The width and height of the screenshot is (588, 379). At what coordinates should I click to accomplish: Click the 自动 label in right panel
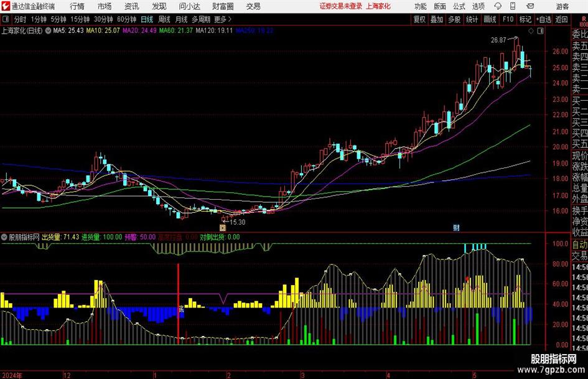coord(580,245)
